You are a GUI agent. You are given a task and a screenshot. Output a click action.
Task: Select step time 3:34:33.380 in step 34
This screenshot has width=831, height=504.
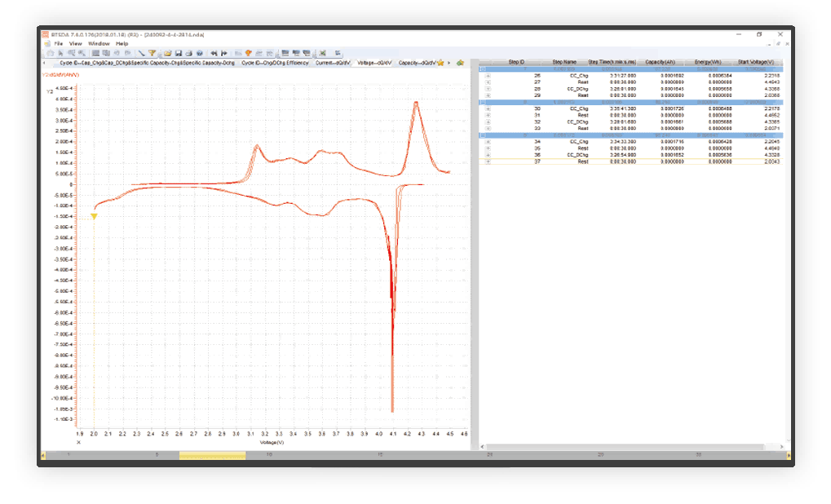pos(623,142)
